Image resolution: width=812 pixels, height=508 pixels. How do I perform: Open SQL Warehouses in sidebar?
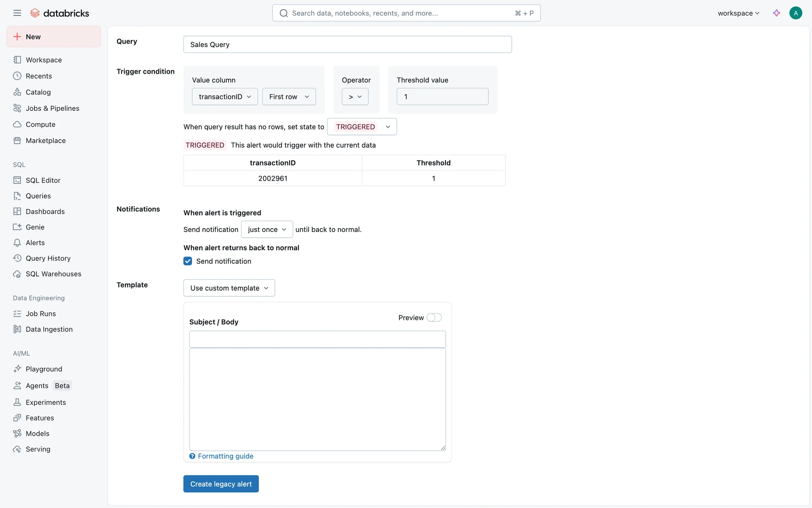[53, 274]
